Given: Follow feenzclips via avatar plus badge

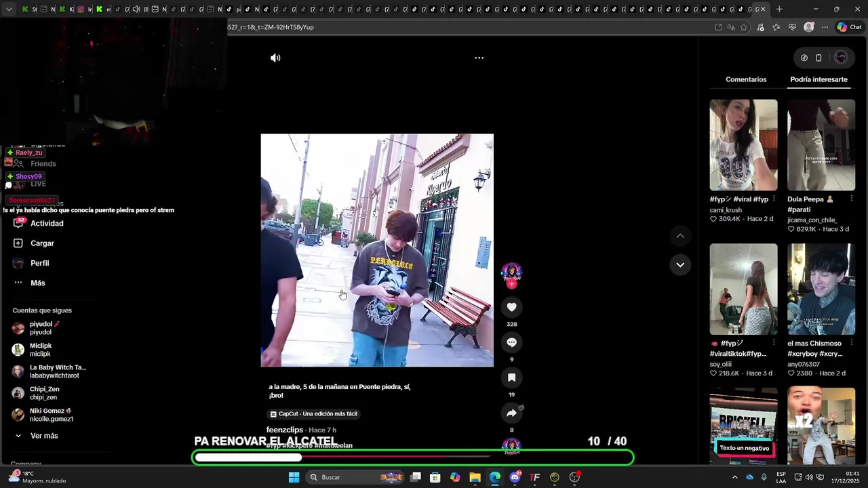Looking at the screenshot, I should click(x=511, y=285).
